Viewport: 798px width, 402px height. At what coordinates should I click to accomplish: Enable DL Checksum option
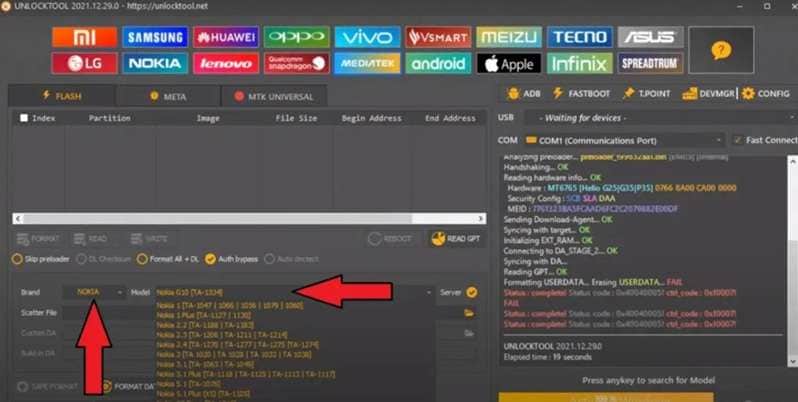tap(103, 259)
